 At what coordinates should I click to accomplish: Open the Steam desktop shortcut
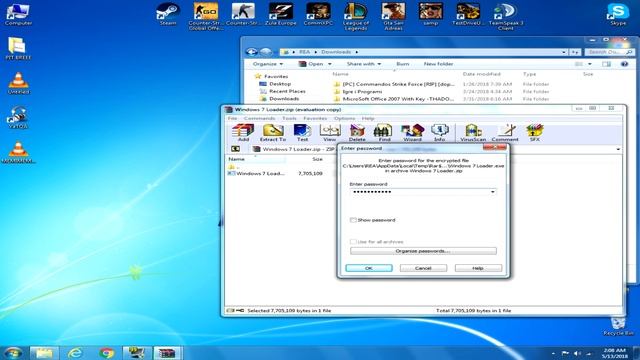coord(168,14)
